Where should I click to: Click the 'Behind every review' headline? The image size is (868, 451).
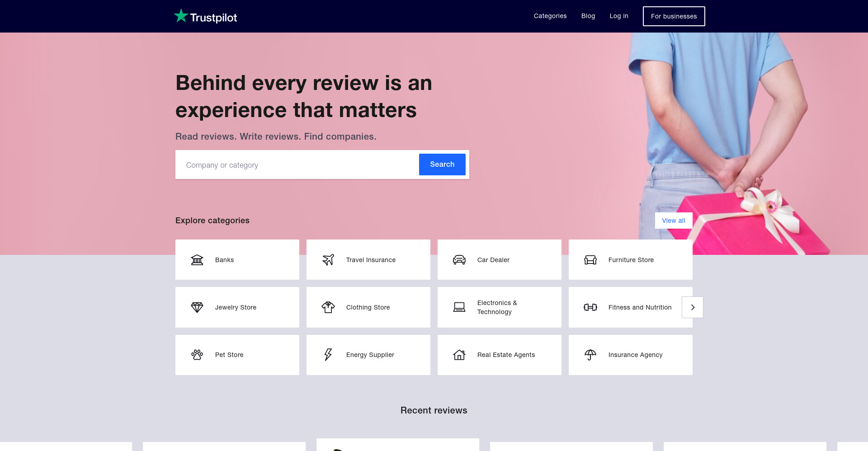tap(304, 97)
